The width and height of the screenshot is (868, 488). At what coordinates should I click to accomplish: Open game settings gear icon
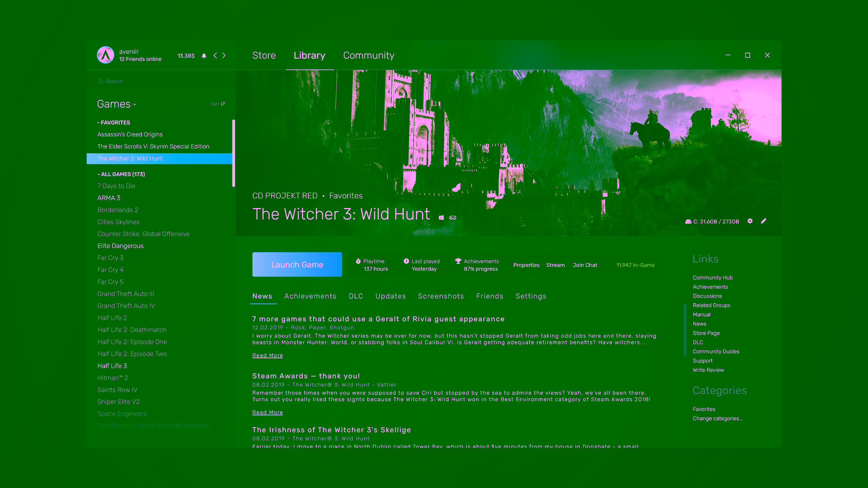750,221
